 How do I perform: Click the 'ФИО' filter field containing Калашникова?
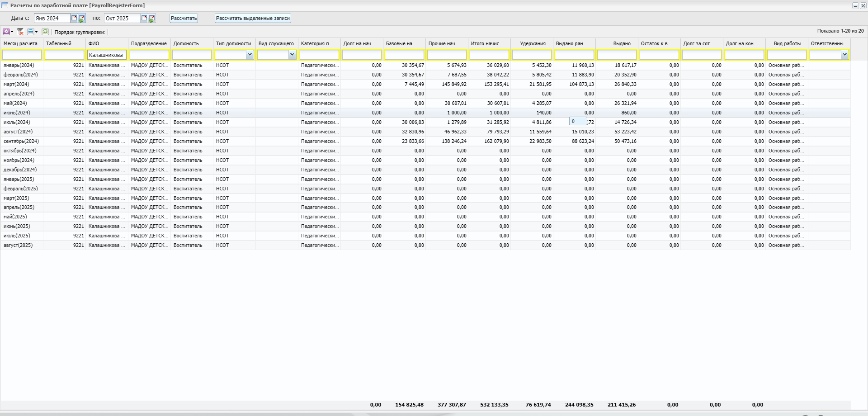(x=106, y=55)
